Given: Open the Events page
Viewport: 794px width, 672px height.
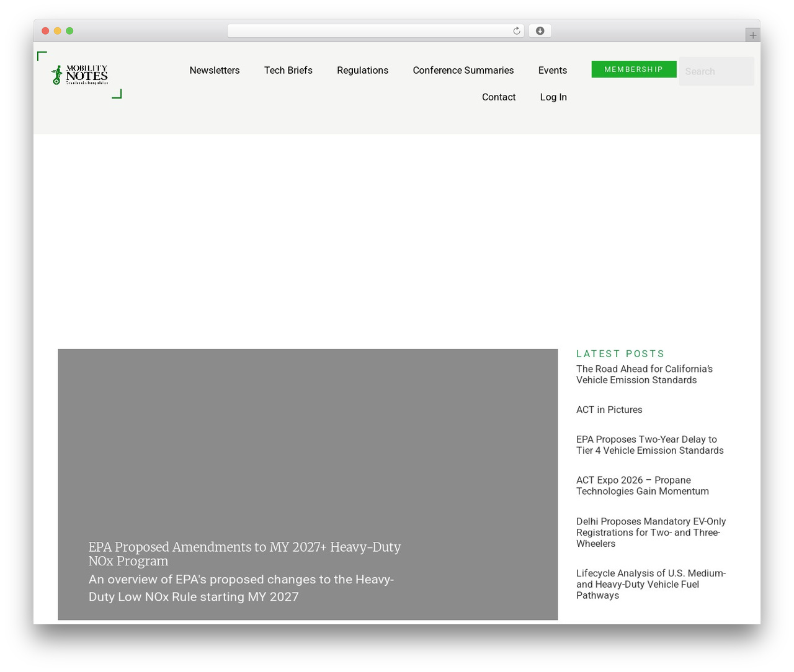Looking at the screenshot, I should [x=553, y=70].
